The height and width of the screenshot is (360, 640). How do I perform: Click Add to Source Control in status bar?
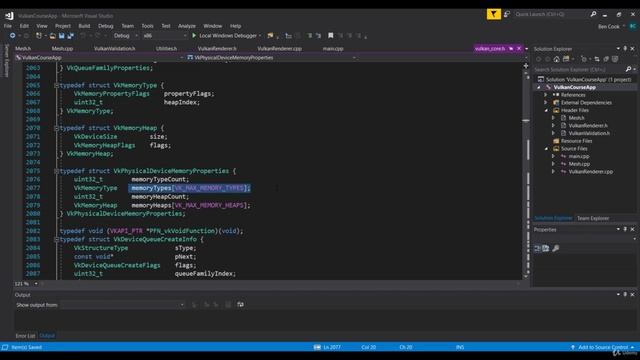[x=602, y=347]
